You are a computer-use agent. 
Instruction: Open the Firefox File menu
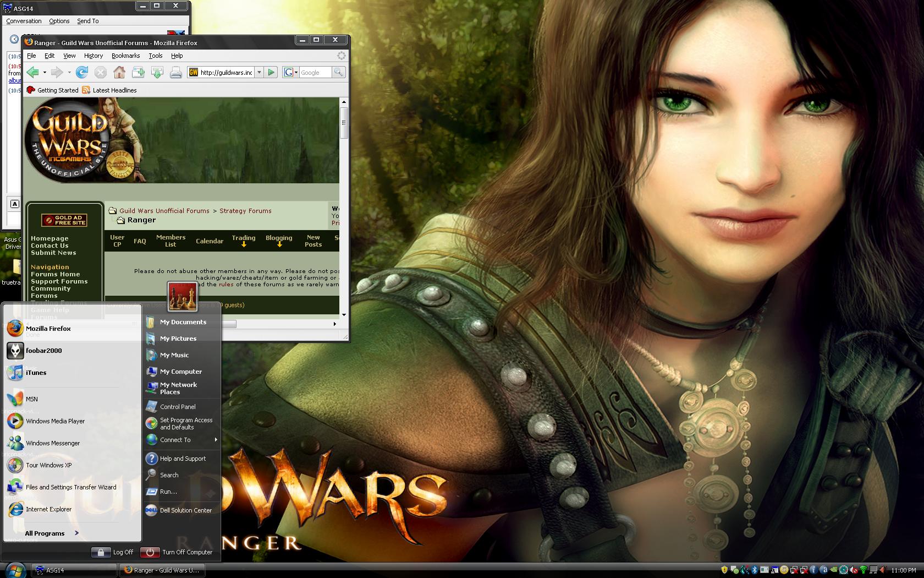[31, 56]
